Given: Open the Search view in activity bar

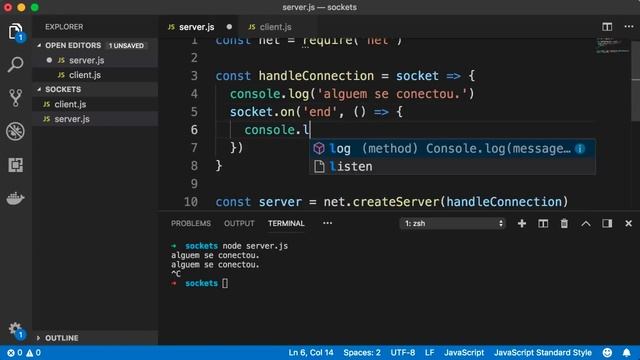Looking at the screenshot, I should pyautogui.click(x=16, y=64).
